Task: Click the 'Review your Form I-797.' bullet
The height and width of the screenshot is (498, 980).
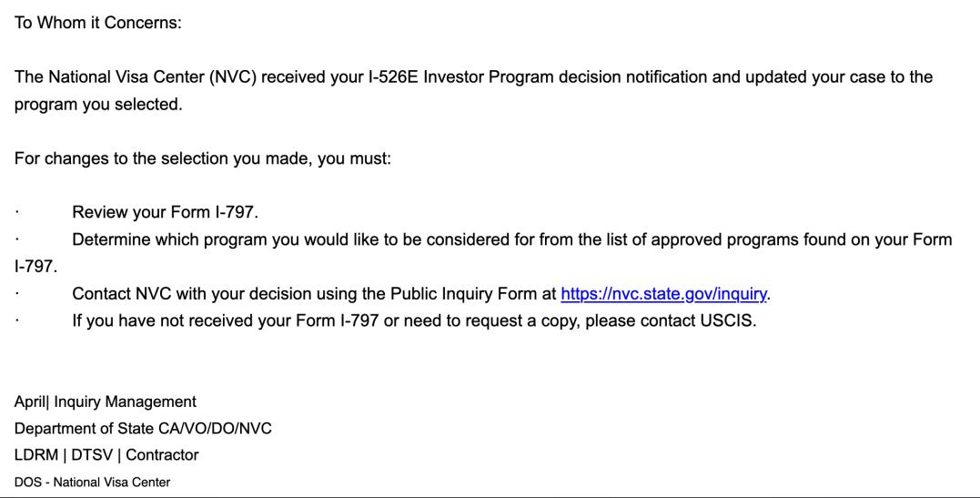Action: click(x=165, y=212)
